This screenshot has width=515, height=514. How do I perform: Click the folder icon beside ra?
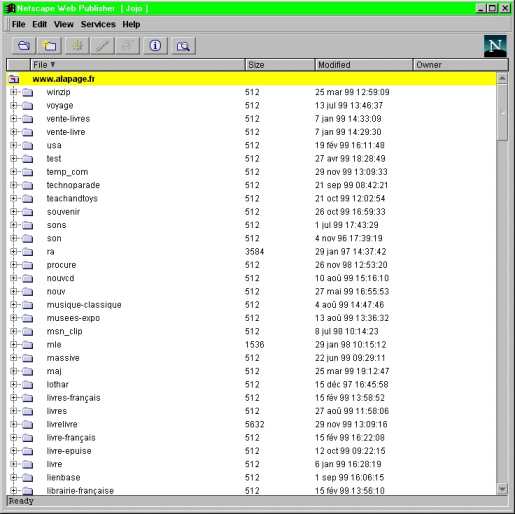pos(28,252)
